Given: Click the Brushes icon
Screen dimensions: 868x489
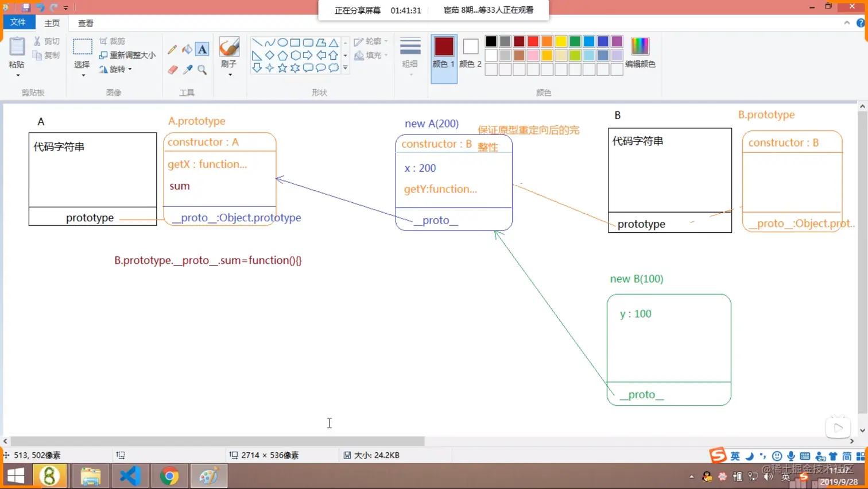Looking at the screenshot, I should pos(228,47).
